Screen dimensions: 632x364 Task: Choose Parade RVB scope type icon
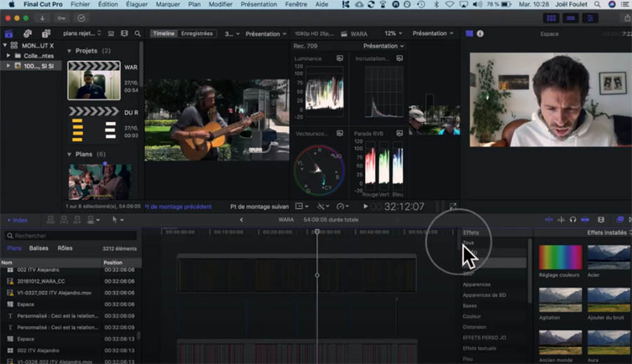tap(400, 133)
